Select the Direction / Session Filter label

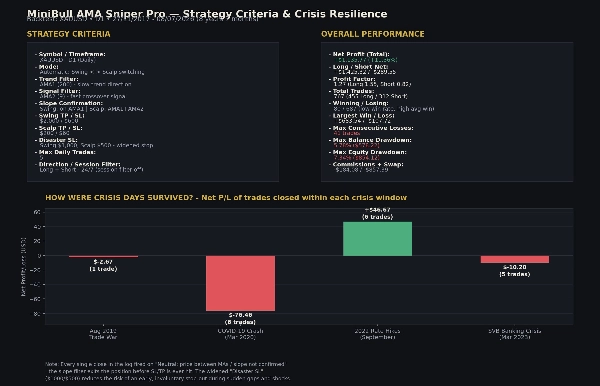click(x=80, y=164)
